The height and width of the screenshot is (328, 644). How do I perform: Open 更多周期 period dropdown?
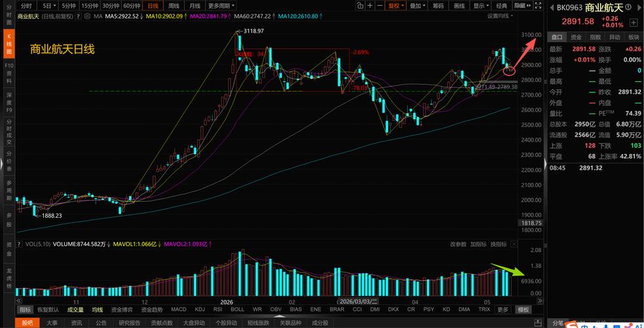[x=222, y=6]
